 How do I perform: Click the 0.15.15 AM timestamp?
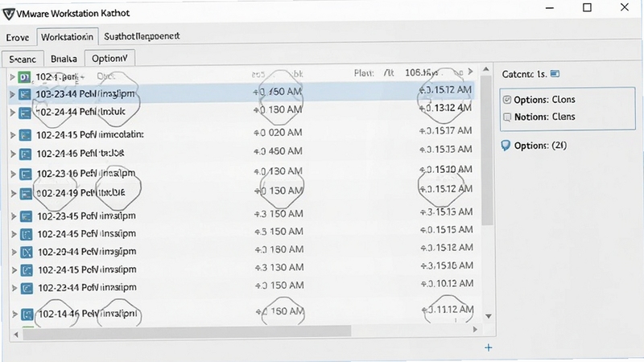pos(447,229)
